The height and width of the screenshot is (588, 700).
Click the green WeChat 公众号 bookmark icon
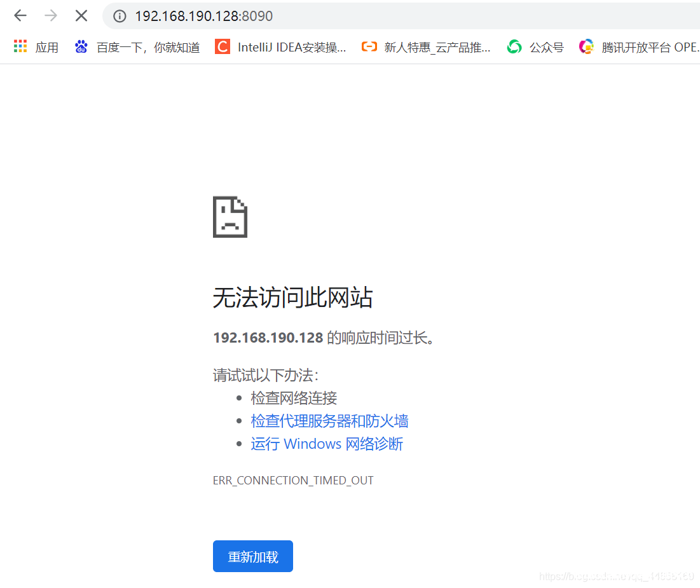(514, 46)
